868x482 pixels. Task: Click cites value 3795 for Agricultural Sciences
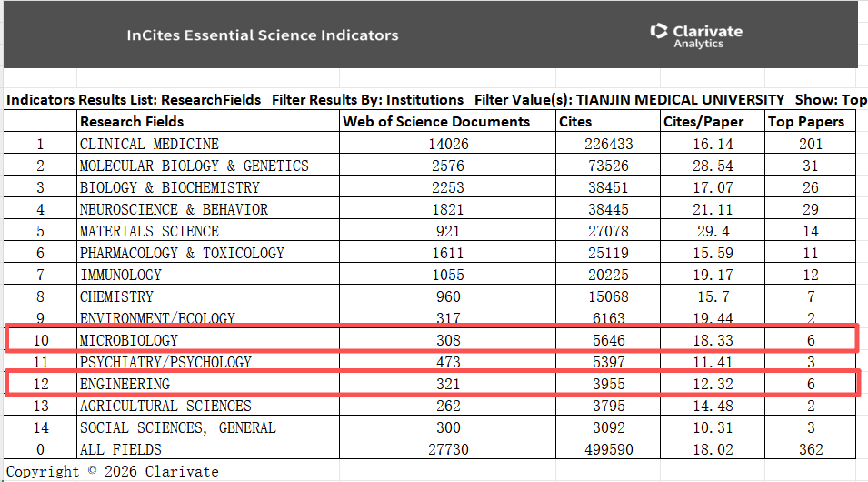608,406
